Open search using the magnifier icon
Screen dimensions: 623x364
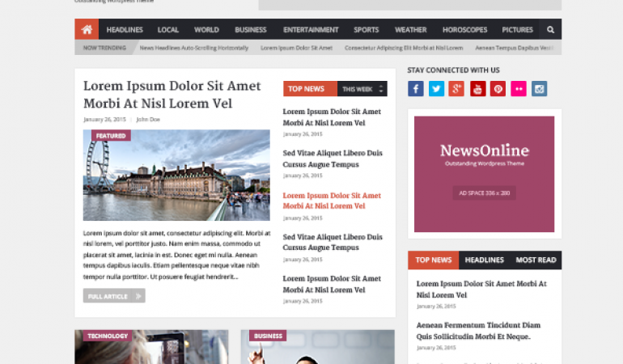[551, 30]
